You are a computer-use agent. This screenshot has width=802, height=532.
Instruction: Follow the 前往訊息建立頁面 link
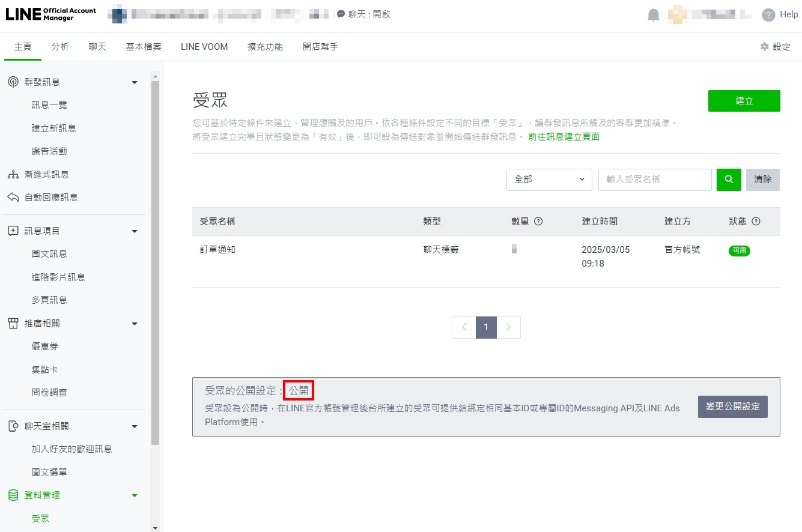click(564, 137)
